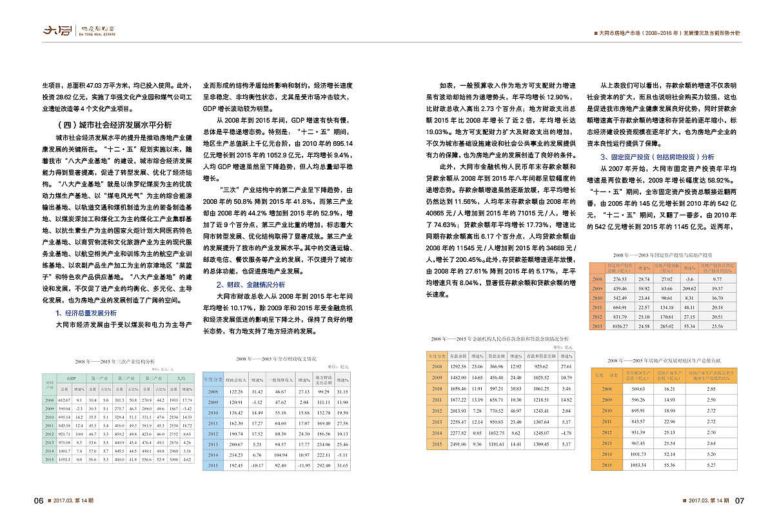Click cell 612.67 in industry structure table

tap(64, 401)
